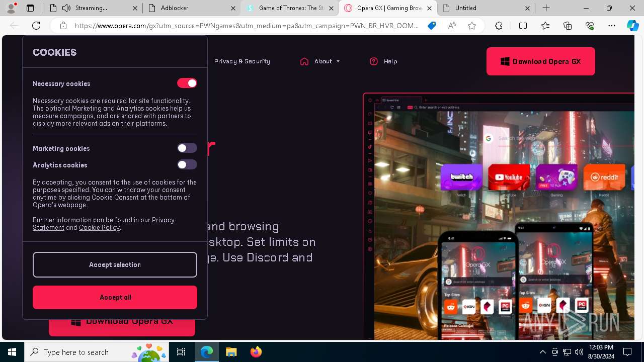
Task: Open File Explorer from the taskbar
Action: click(x=231, y=352)
